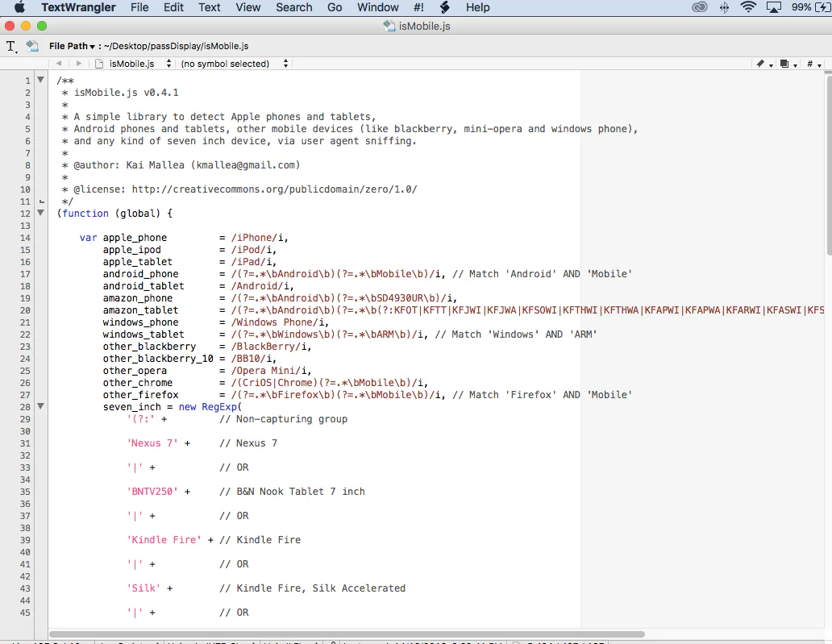Image resolution: width=832 pixels, height=644 pixels.
Task: Click the Bluetooth menu bar icon
Action: (x=724, y=7)
